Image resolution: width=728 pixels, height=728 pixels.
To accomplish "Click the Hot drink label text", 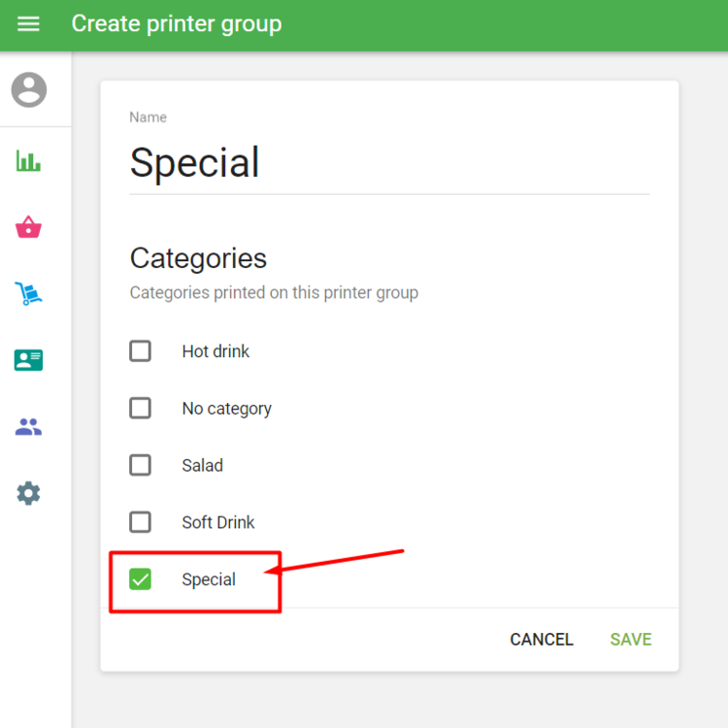I will (215, 351).
